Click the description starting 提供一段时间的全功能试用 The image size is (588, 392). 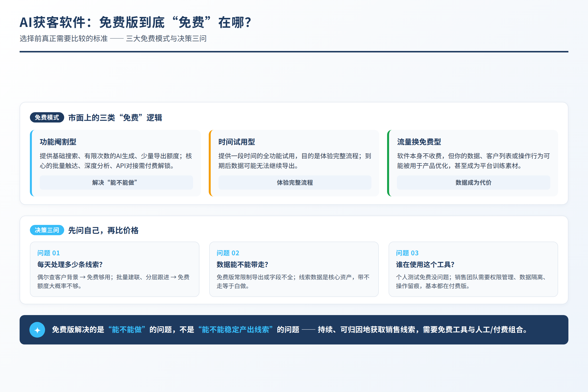click(x=295, y=161)
